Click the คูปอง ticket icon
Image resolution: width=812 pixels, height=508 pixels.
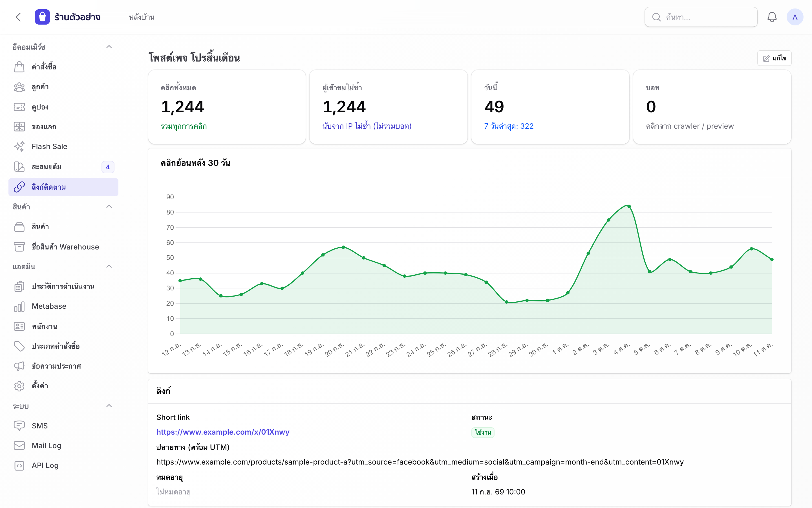19,107
